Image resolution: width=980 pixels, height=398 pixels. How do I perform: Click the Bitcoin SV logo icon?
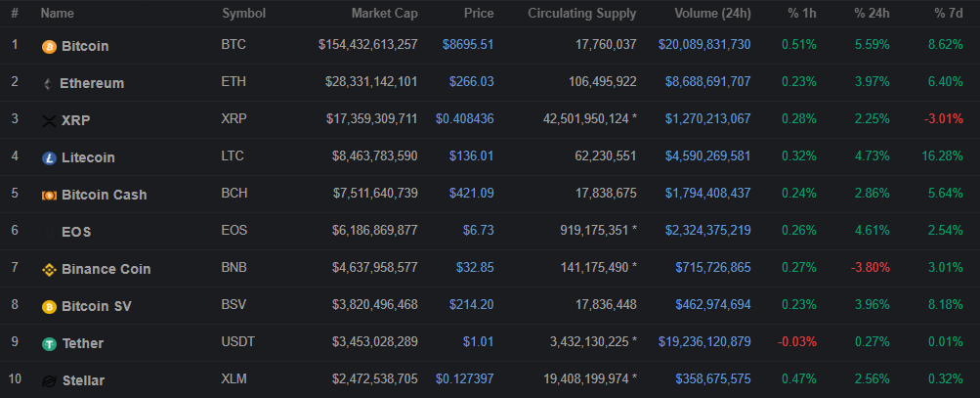49,306
